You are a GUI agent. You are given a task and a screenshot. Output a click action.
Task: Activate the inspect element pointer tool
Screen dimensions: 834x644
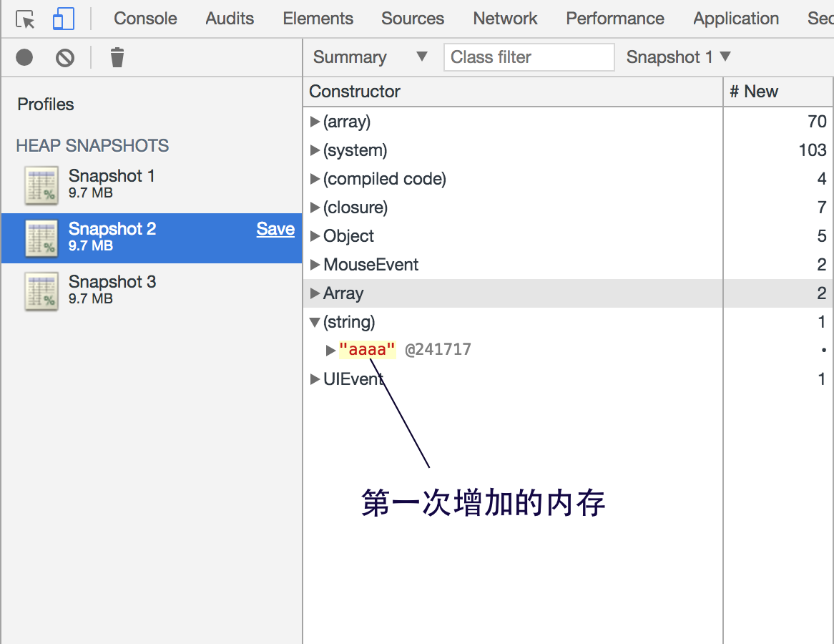pyautogui.click(x=25, y=19)
